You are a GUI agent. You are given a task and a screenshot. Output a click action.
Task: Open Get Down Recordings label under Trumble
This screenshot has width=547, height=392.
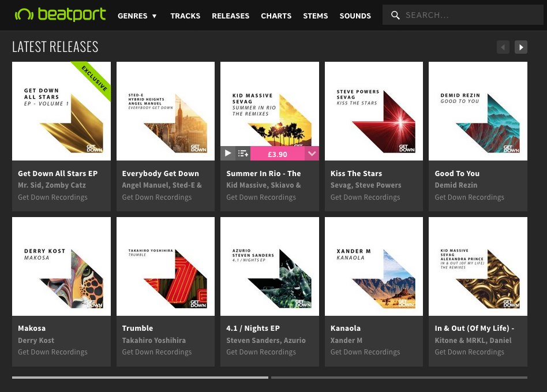click(156, 352)
